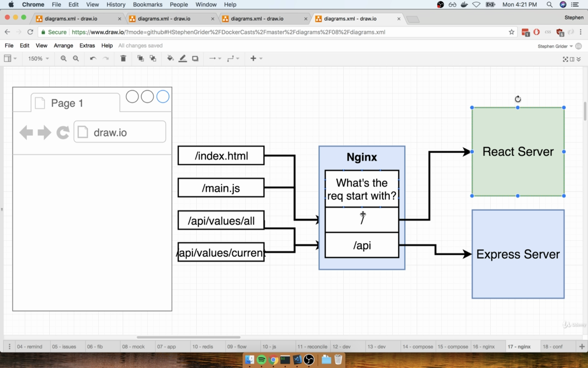Click the rotate handle above React Server
Viewport: 588px width, 368px height.
coord(518,99)
